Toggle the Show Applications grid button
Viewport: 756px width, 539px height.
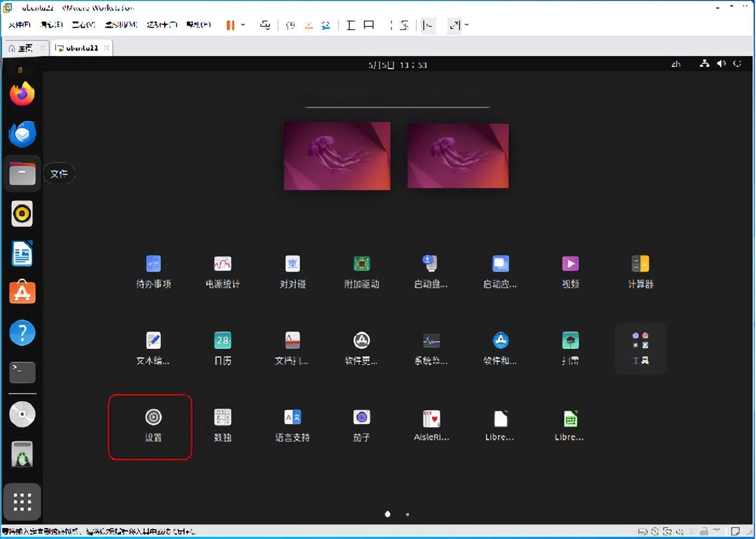click(x=22, y=502)
